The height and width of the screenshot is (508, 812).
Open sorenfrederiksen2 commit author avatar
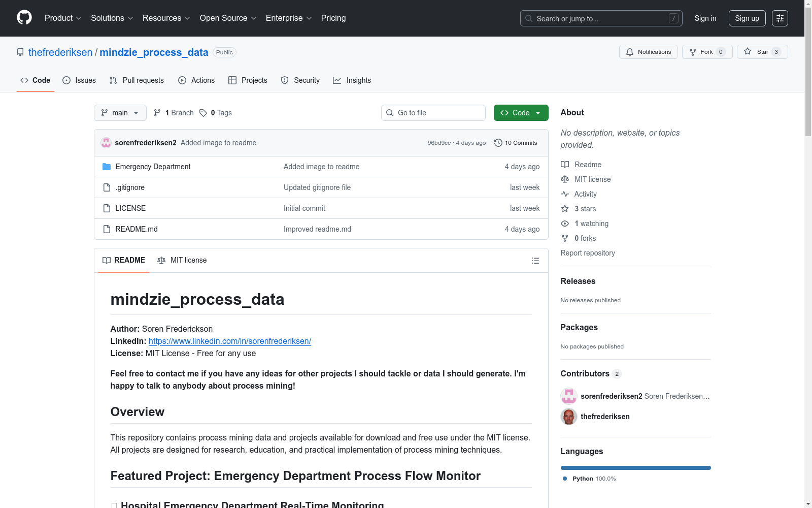tap(106, 143)
